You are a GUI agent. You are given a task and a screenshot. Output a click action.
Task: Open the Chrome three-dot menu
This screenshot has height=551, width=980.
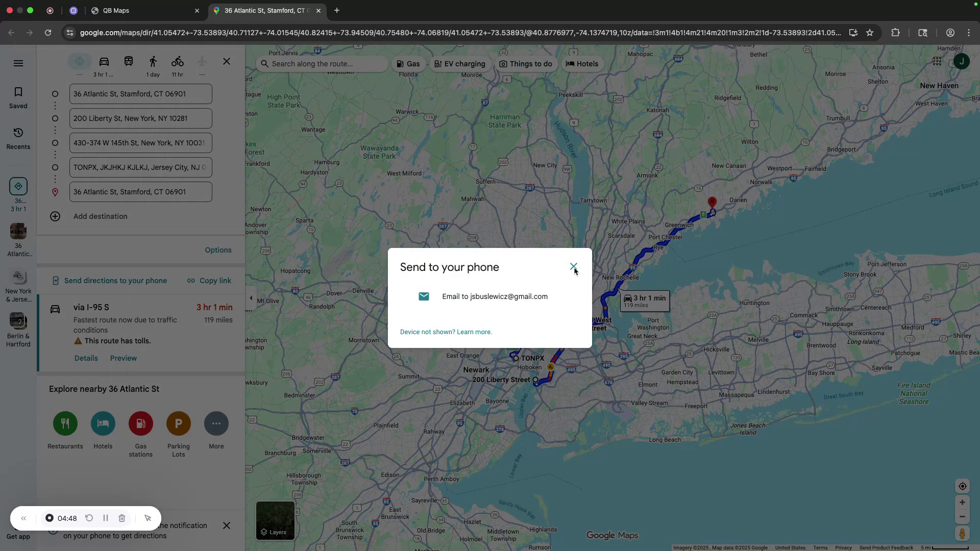pyautogui.click(x=968, y=32)
